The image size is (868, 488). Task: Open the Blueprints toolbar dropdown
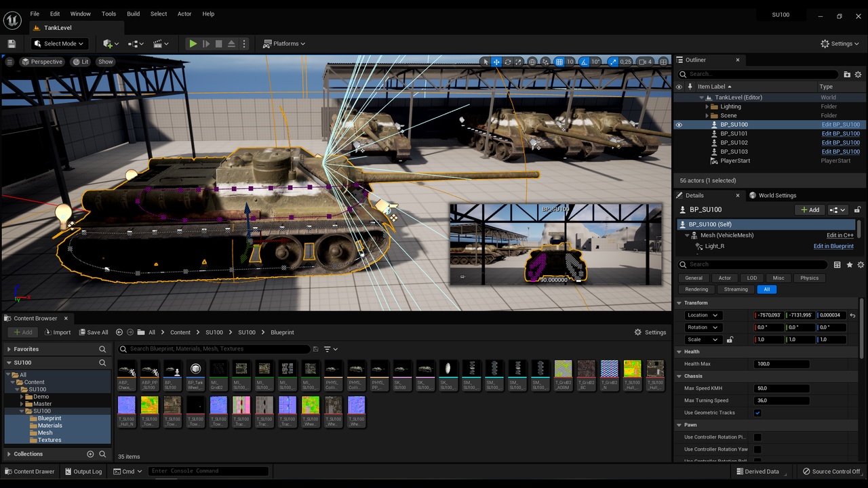136,43
